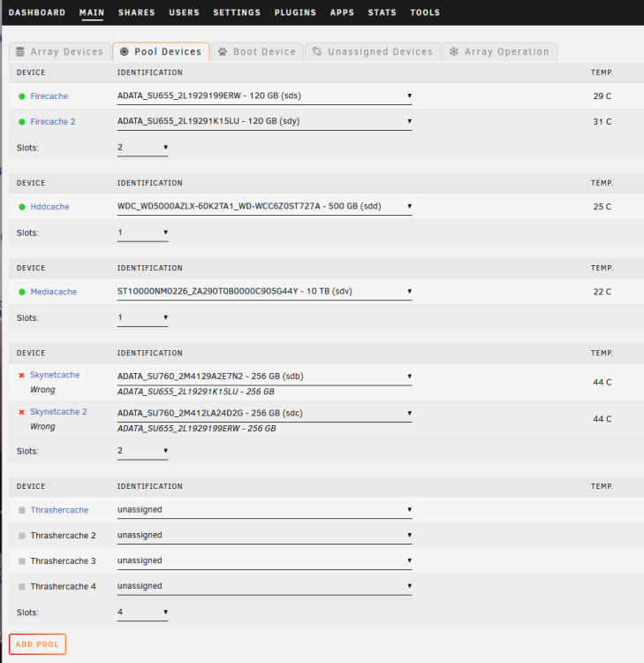Open the Shares menu
The height and width of the screenshot is (663, 644).
137,12
